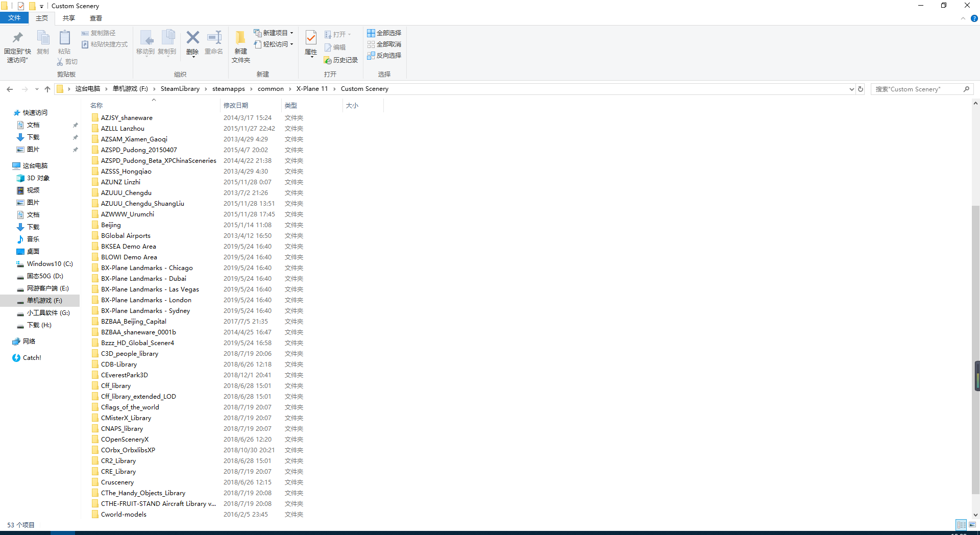This screenshot has width=980, height=535.
Task: Open Easy Access (轻松访问) dropdown
Action: click(274, 44)
